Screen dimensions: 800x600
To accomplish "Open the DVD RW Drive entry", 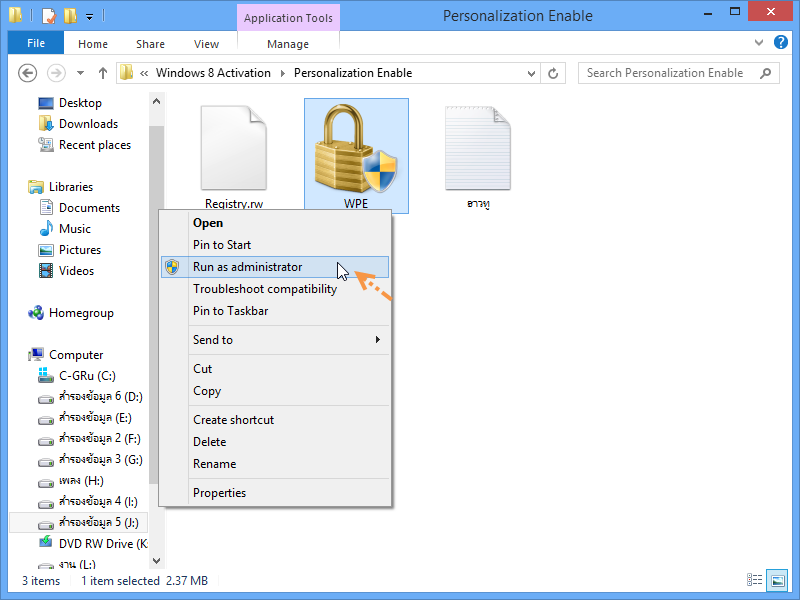I will tap(93, 544).
